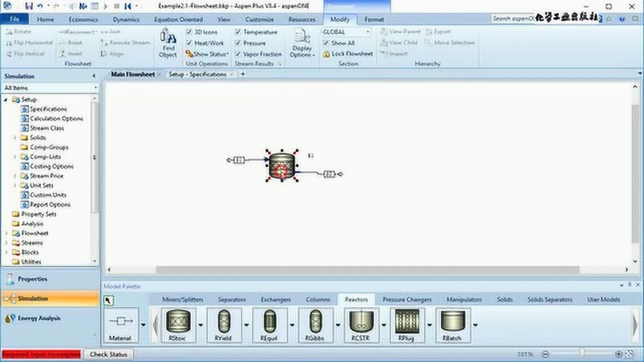Switch to the Columns palette tab
The height and width of the screenshot is (362, 644).
pos(318,300)
